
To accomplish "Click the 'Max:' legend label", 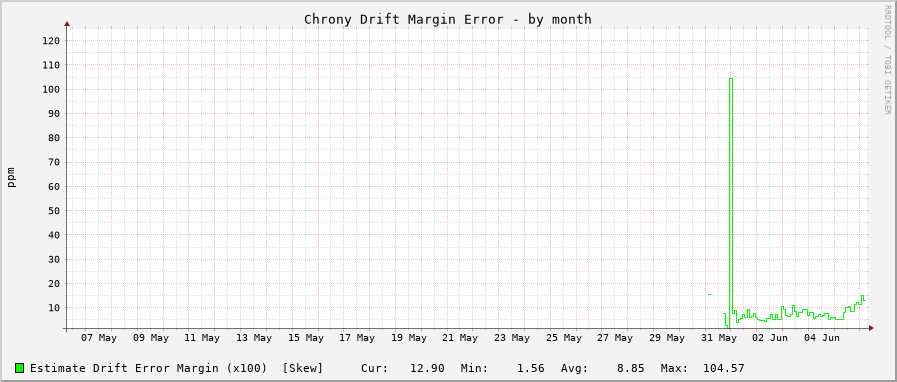I will click(674, 368).
